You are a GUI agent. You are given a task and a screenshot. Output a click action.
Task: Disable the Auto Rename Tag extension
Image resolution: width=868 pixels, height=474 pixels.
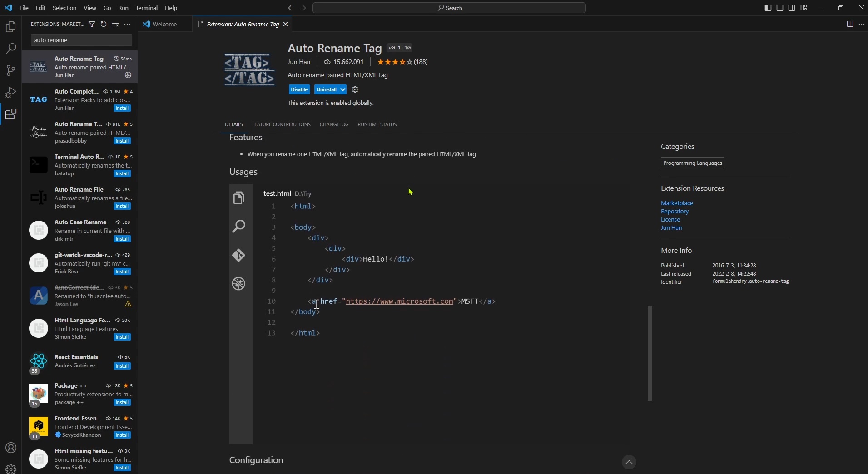click(x=299, y=89)
